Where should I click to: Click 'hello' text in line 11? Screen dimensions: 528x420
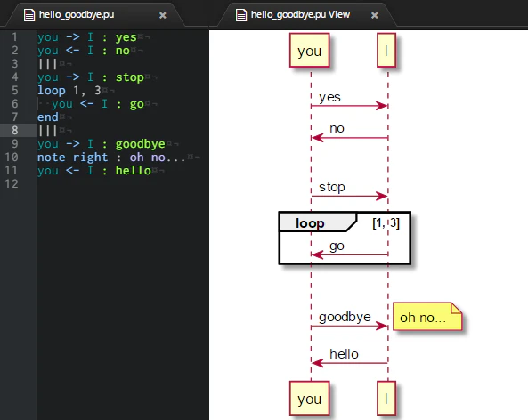pos(134,171)
